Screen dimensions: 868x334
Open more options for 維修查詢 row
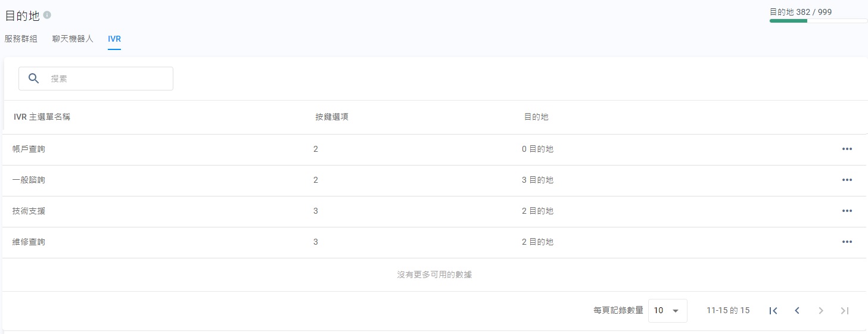847,242
